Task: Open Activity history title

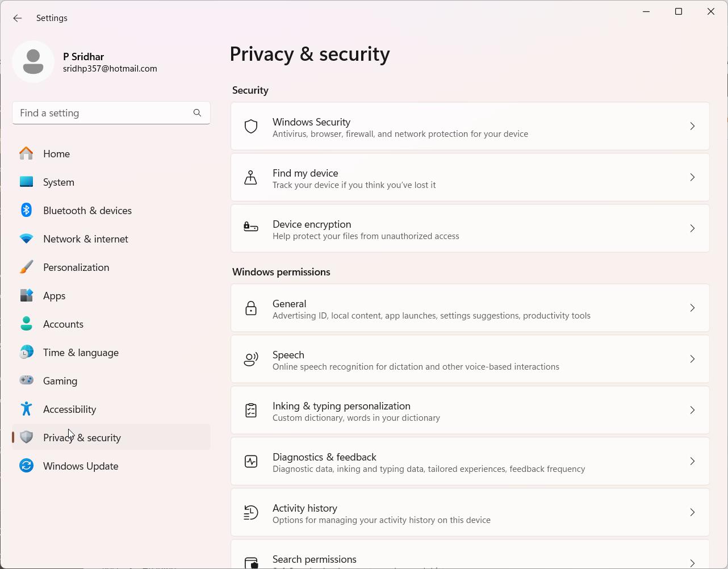Action: pos(305,508)
